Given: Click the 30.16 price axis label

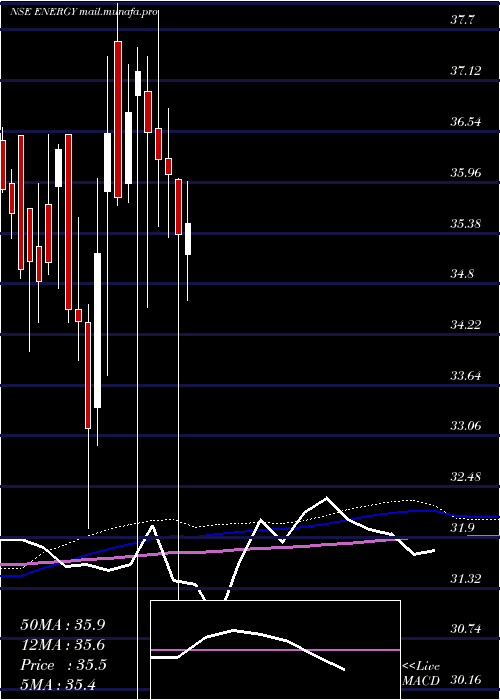Looking at the screenshot, I should pos(465,680).
